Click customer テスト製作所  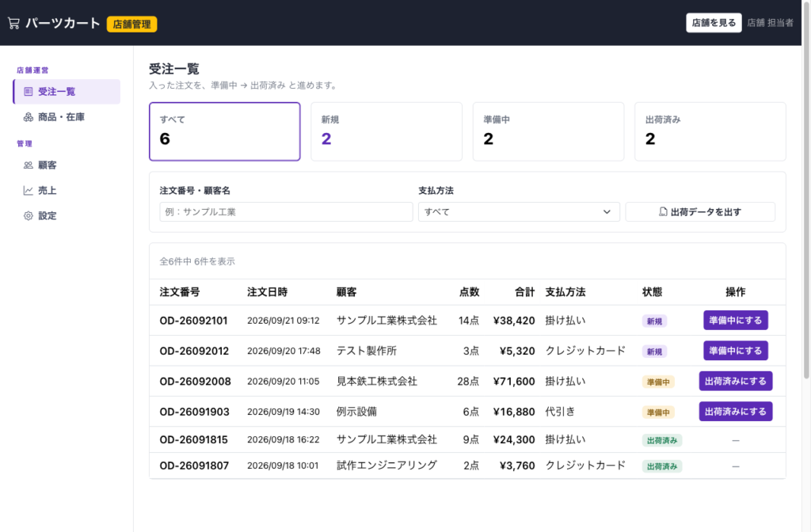[x=366, y=351]
